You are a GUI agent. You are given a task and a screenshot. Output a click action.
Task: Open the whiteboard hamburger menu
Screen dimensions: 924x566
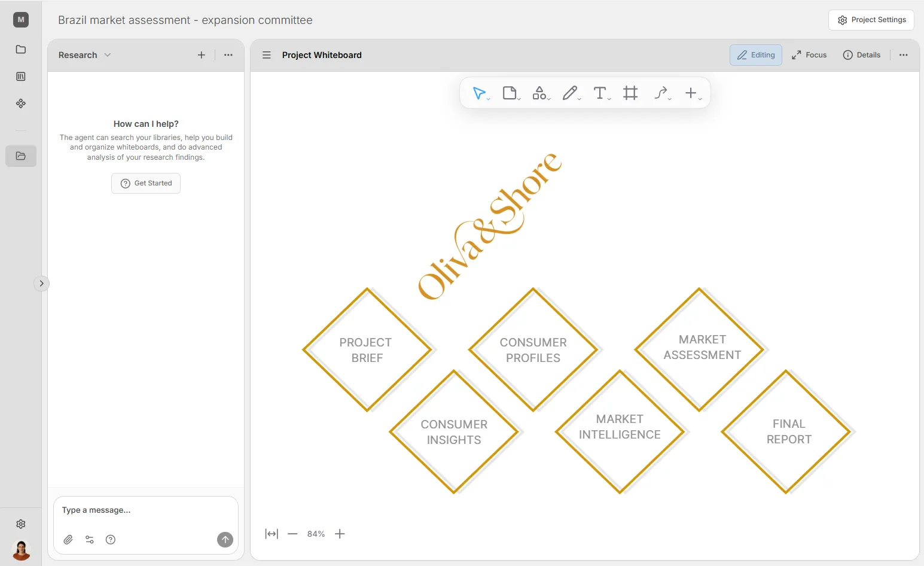tap(267, 55)
